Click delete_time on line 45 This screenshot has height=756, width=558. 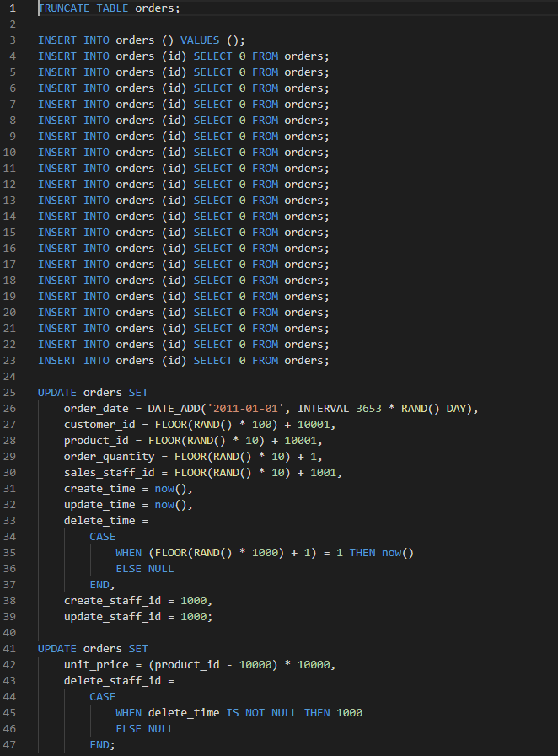[184, 712]
